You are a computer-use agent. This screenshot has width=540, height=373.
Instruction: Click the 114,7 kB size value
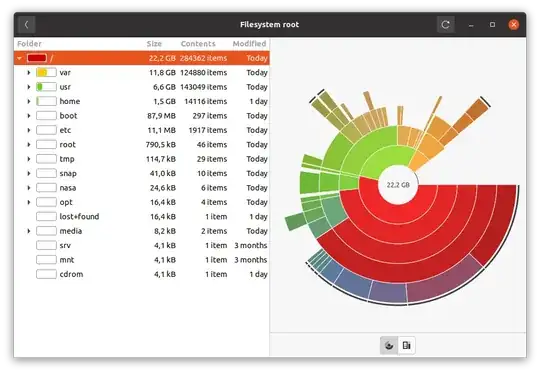pyautogui.click(x=161, y=159)
